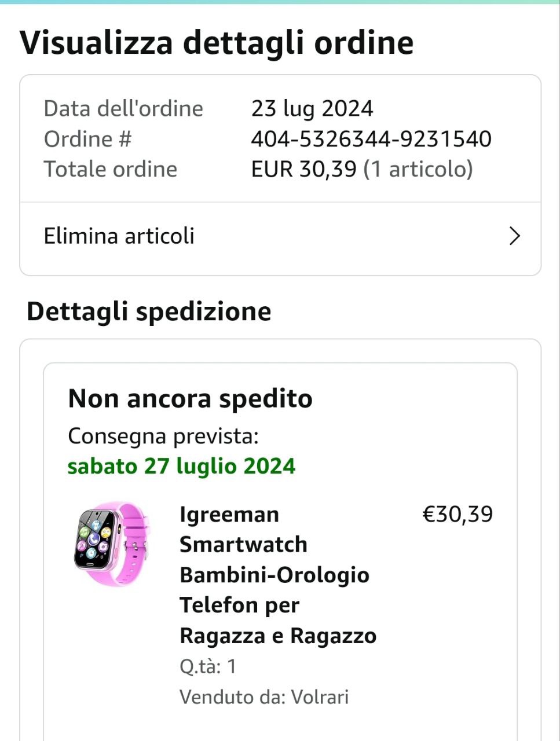This screenshot has height=741, width=560.
Task: Click the Data dell'ordine label
Action: point(123,108)
